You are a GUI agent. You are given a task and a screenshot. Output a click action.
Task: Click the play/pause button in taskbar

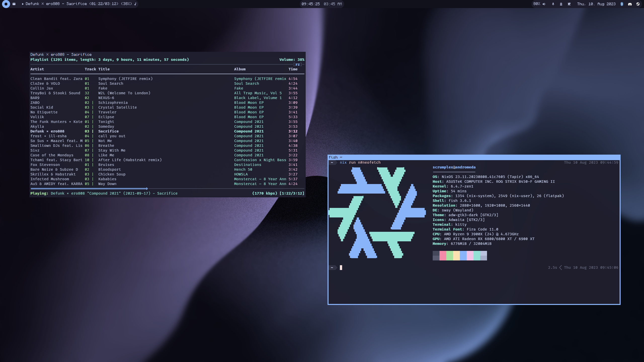pyautogui.click(x=21, y=4)
